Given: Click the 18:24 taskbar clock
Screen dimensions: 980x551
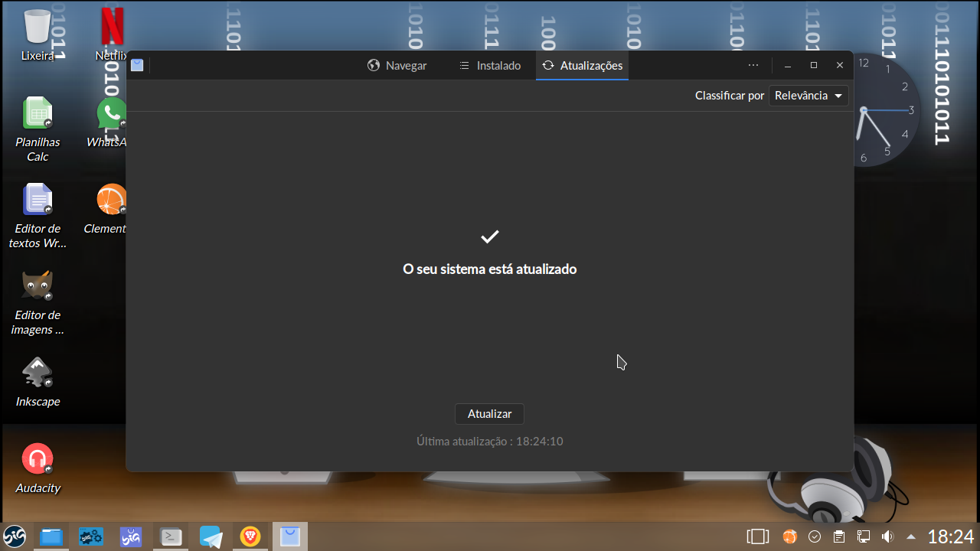Looking at the screenshot, I should [x=951, y=536].
